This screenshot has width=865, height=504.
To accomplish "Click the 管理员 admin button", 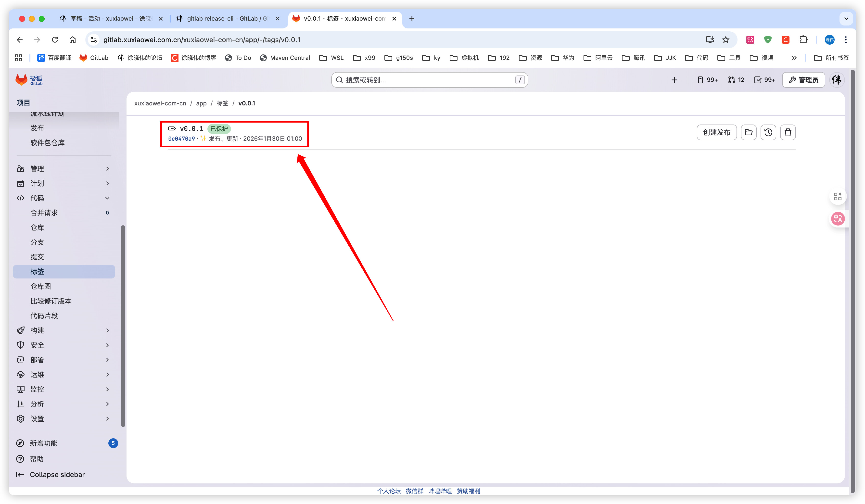I will pyautogui.click(x=803, y=80).
